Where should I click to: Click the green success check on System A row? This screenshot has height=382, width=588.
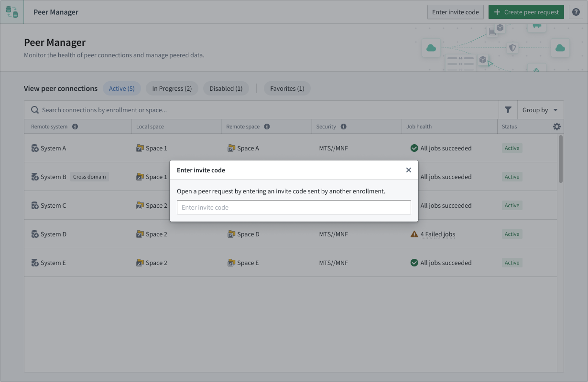414,148
